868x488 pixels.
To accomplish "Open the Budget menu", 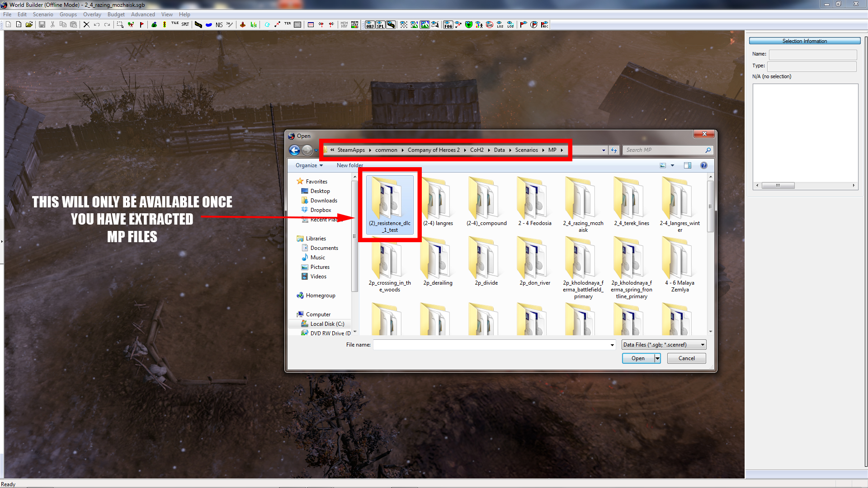I will click(116, 14).
